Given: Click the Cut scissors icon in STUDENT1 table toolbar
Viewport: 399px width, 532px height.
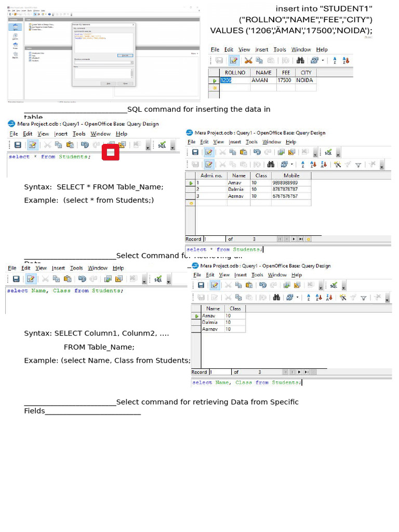Looking at the screenshot, I should [248, 61].
